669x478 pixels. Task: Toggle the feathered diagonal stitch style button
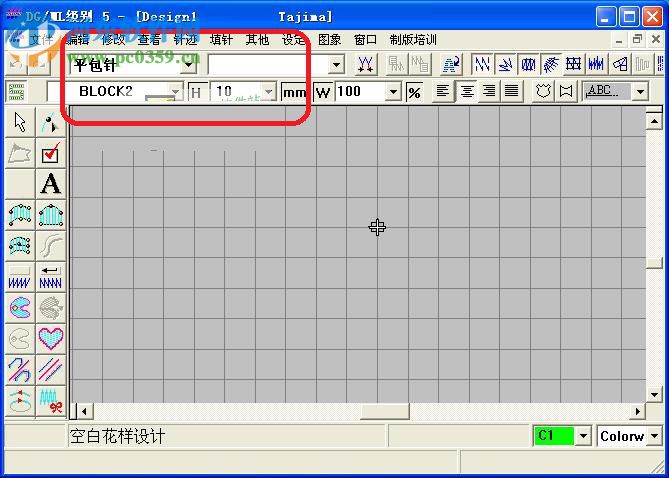[552, 65]
